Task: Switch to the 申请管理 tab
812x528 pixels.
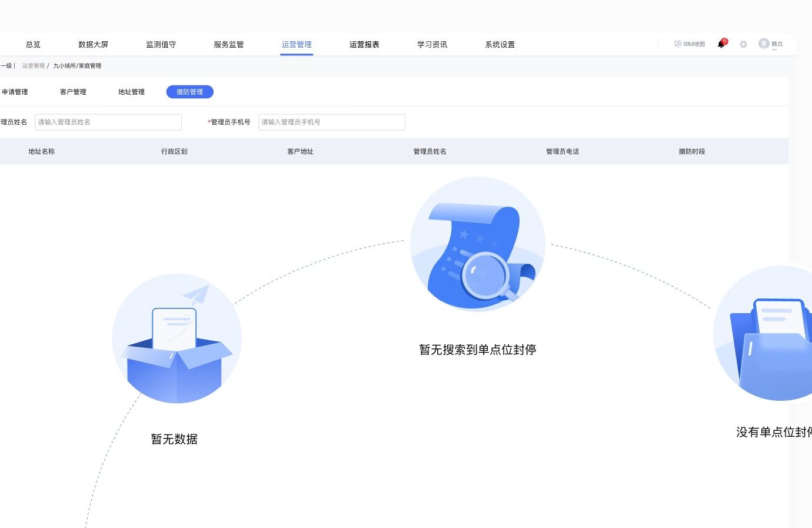Action: tap(14, 92)
